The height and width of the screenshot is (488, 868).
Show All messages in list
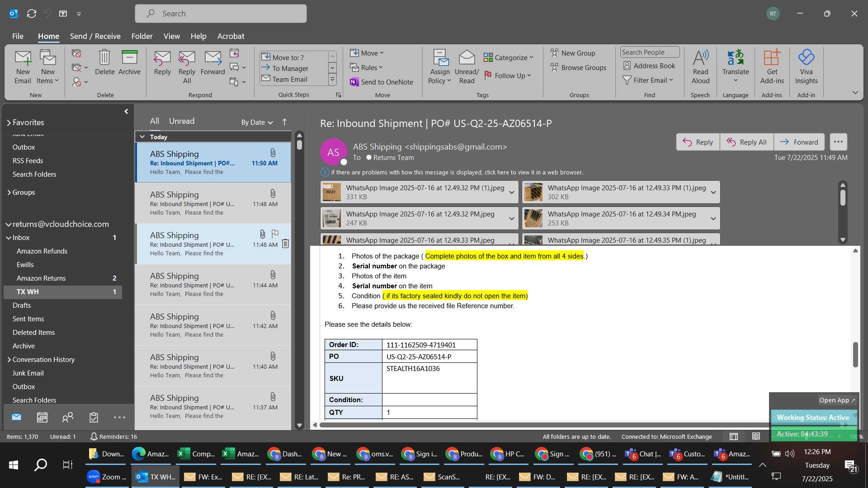pos(155,121)
